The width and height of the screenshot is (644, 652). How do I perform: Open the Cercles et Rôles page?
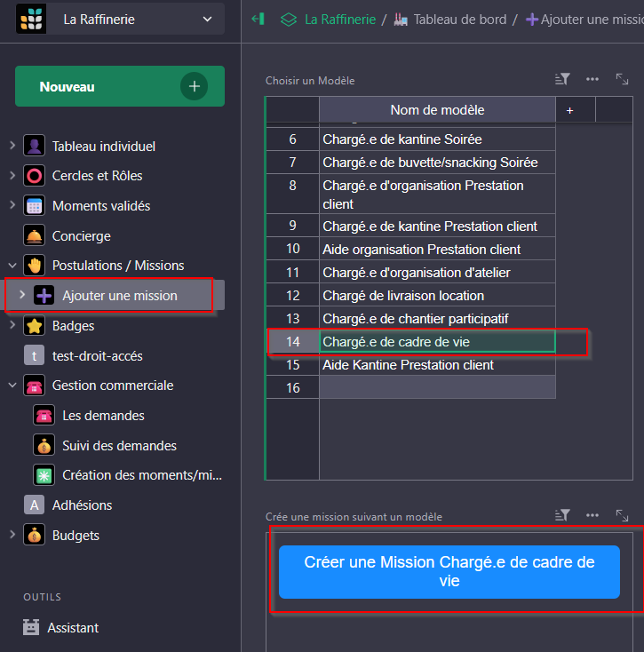97,176
